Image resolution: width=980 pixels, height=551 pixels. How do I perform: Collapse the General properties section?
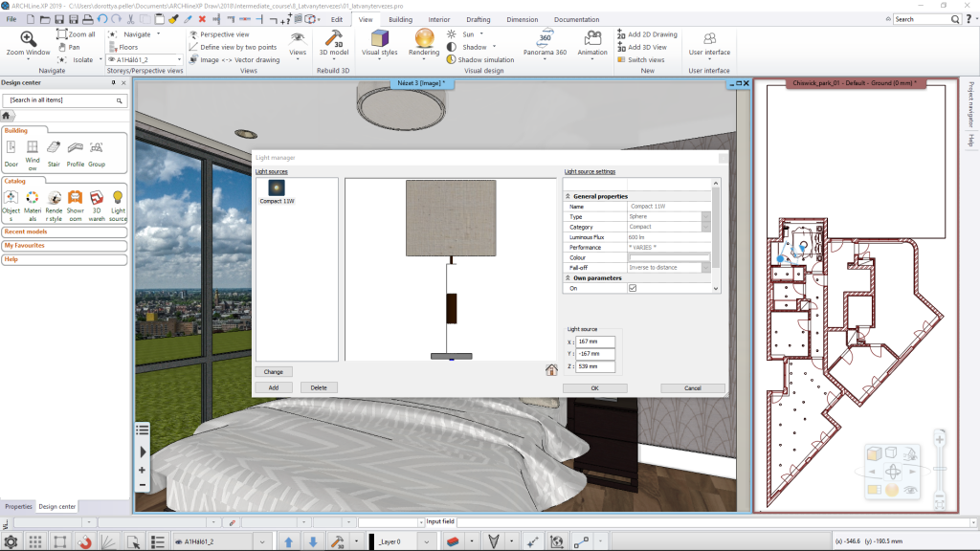[x=568, y=196]
